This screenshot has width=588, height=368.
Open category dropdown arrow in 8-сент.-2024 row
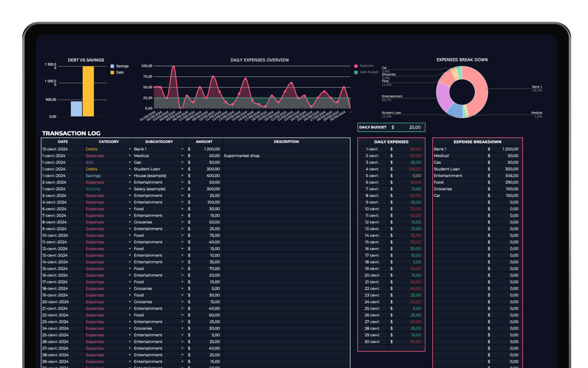(x=130, y=222)
